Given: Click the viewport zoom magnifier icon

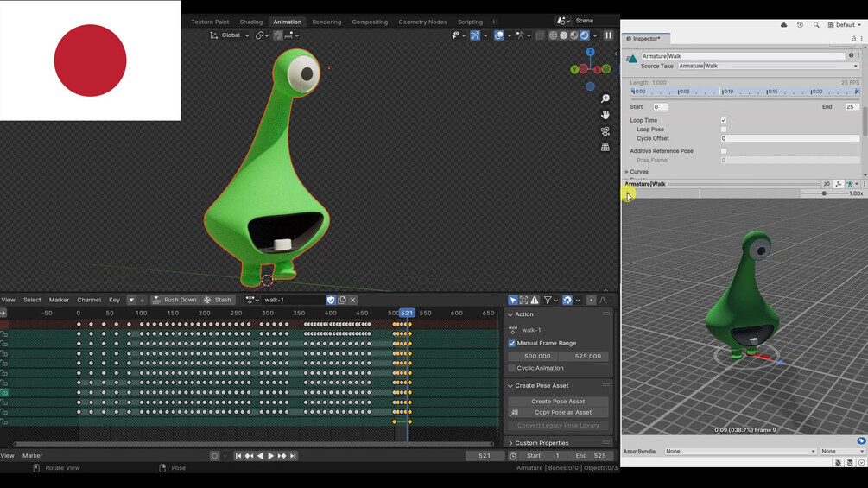Looking at the screenshot, I should 605,98.
